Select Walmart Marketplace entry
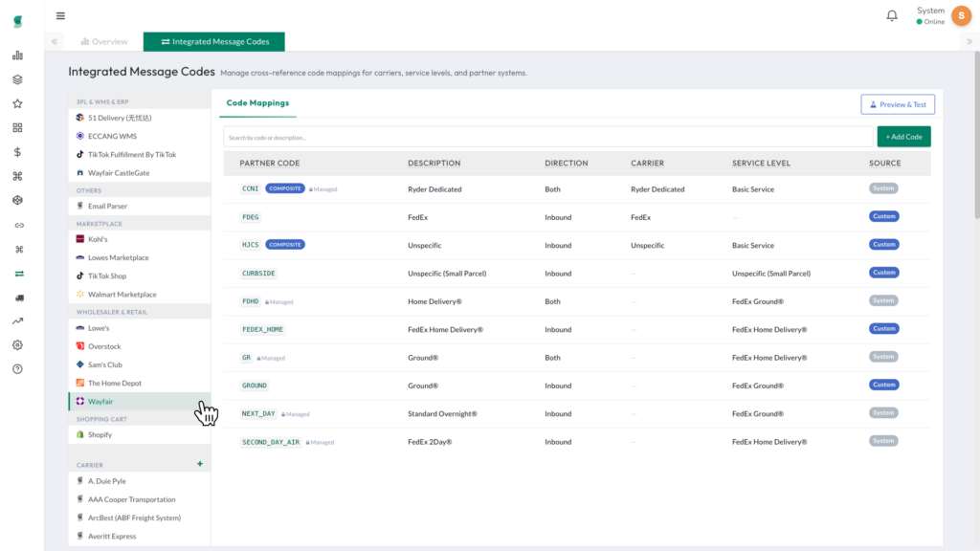Viewport: 980px width, 551px height. point(140,295)
